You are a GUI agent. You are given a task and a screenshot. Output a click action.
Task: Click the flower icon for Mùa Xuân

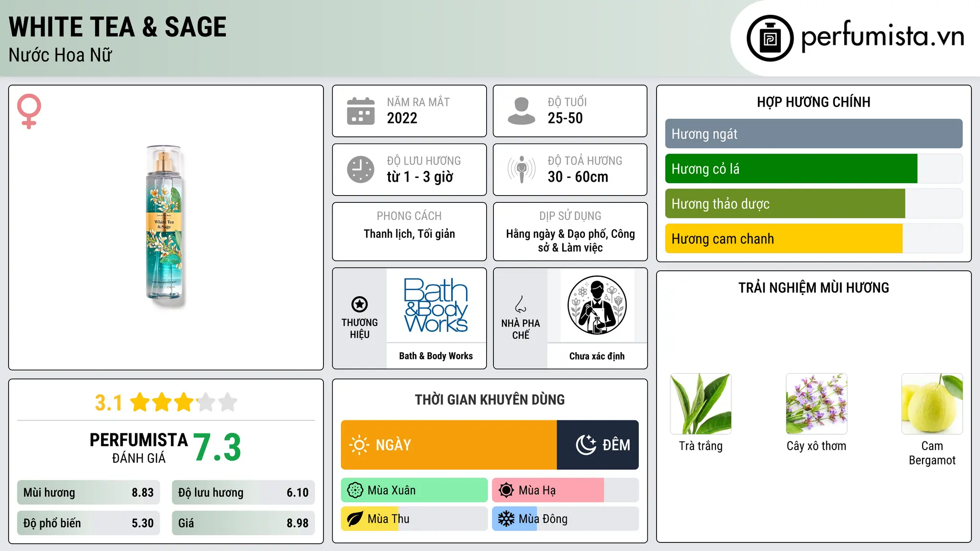pos(355,490)
